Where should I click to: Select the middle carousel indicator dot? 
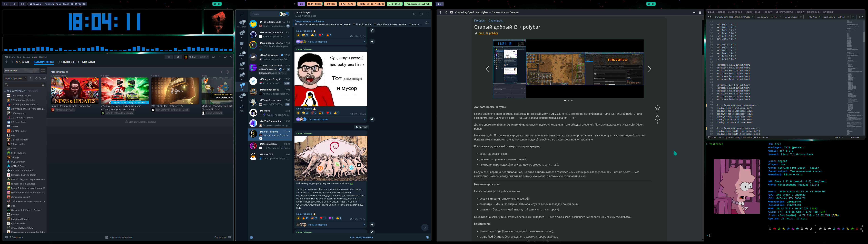coord(568,100)
